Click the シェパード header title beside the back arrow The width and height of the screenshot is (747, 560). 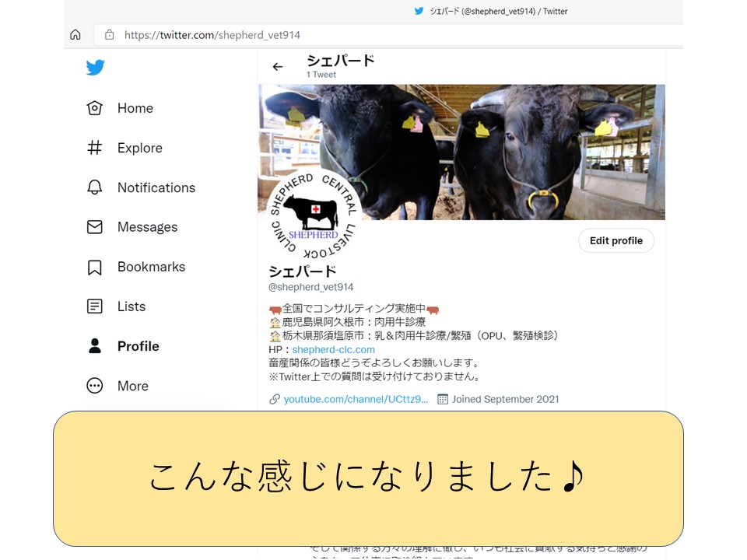click(x=341, y=61)
